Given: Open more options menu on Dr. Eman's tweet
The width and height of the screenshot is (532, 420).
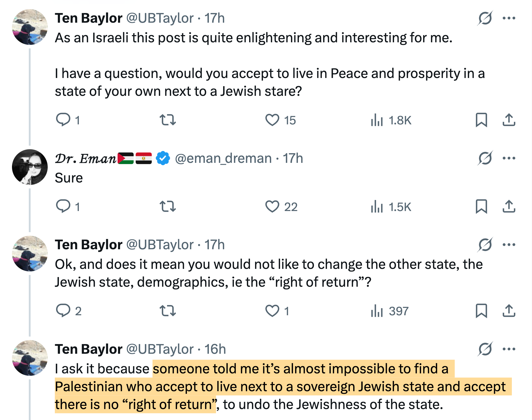Looking at the screenshot, I should point(509,158).
